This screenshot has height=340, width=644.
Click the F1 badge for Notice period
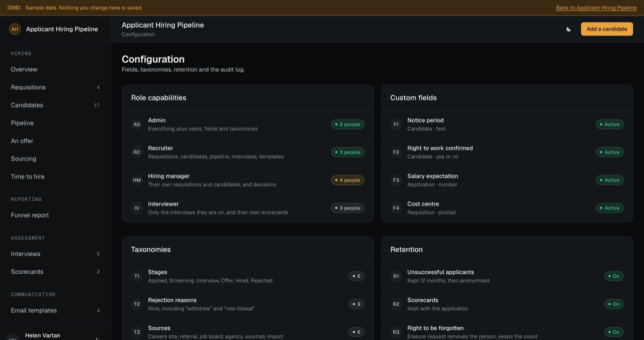[396, 124]
